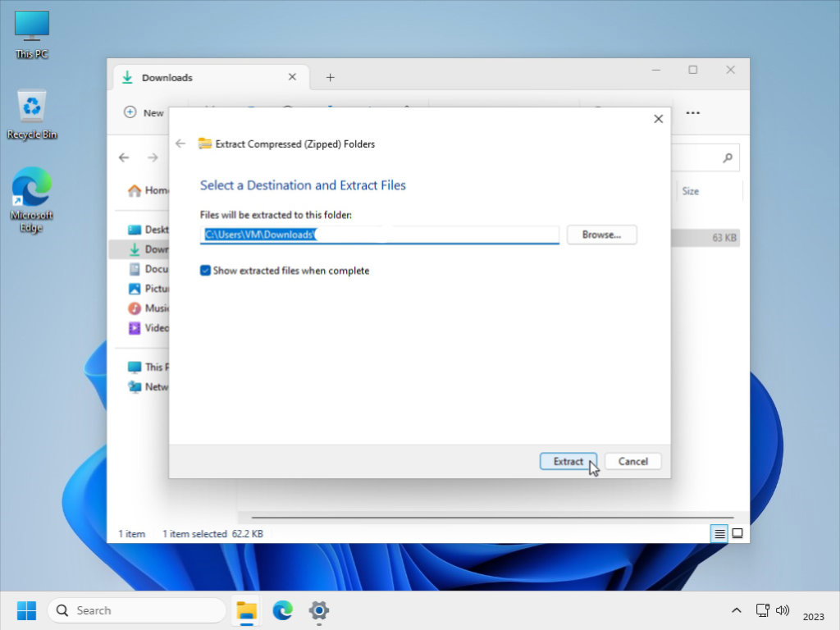Image resolution: width=840 pixels, height=630 pixels.
Task: Click the volume icon in system tray
Action: (x=783, y=610)
